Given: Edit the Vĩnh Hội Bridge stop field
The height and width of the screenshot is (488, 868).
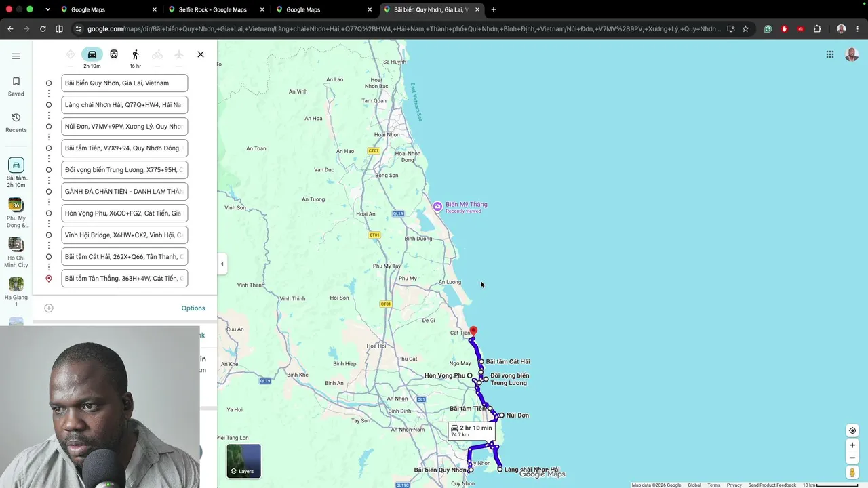Looking at the screenshot, I should pyautogui.click(x=125, y=235).
